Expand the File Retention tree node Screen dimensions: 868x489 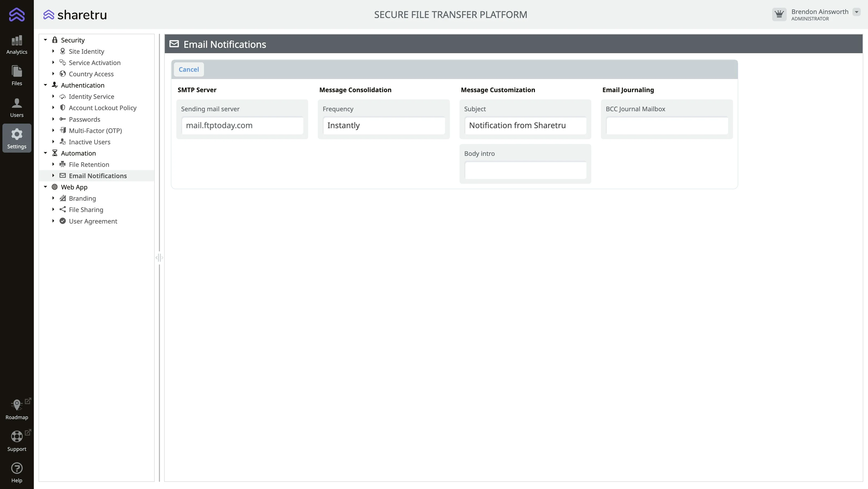pos(53,164)
